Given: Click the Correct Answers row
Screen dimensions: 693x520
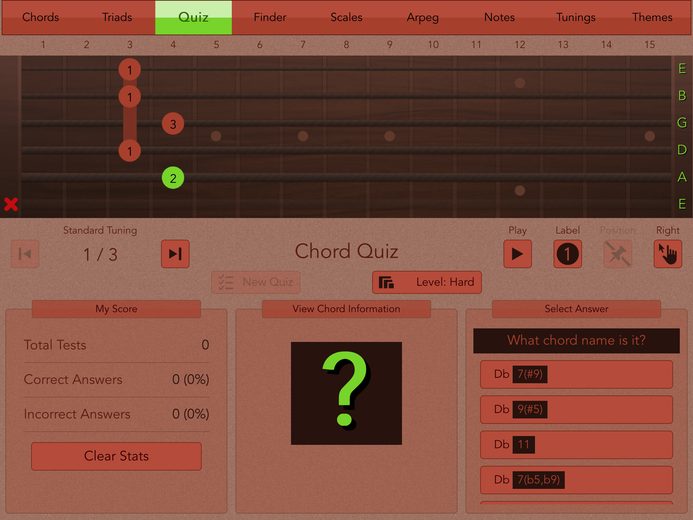Looking at the screenshot, I should click(x=116, y=380).
